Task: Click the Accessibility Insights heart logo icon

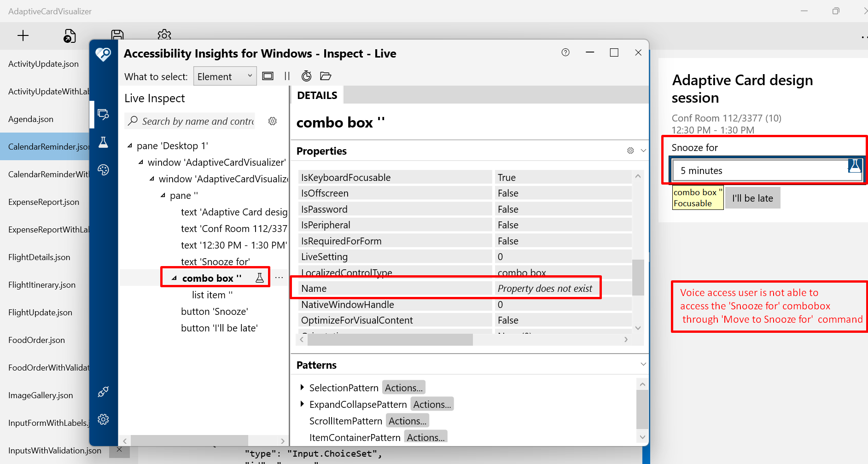Action: click(x=103, y=54)
